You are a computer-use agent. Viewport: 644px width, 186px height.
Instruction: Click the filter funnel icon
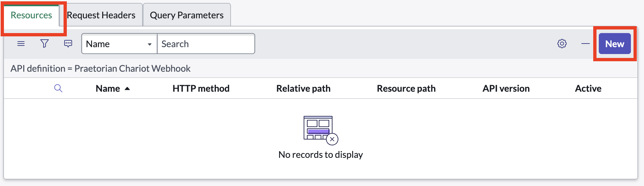pos(45,44)
